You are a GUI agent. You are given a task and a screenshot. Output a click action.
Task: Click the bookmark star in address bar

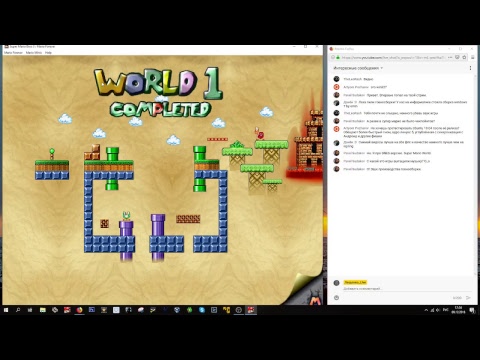(x=464, y=57)
